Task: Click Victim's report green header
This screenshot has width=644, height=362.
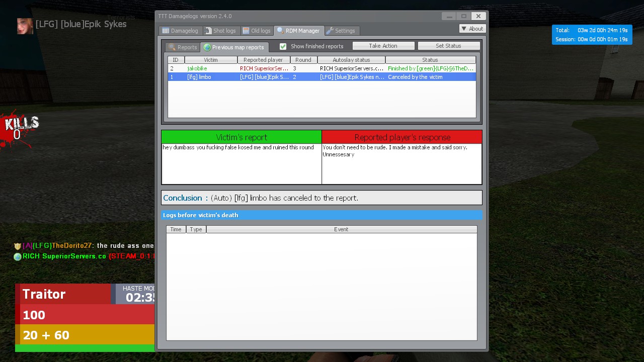Action: 242,137
